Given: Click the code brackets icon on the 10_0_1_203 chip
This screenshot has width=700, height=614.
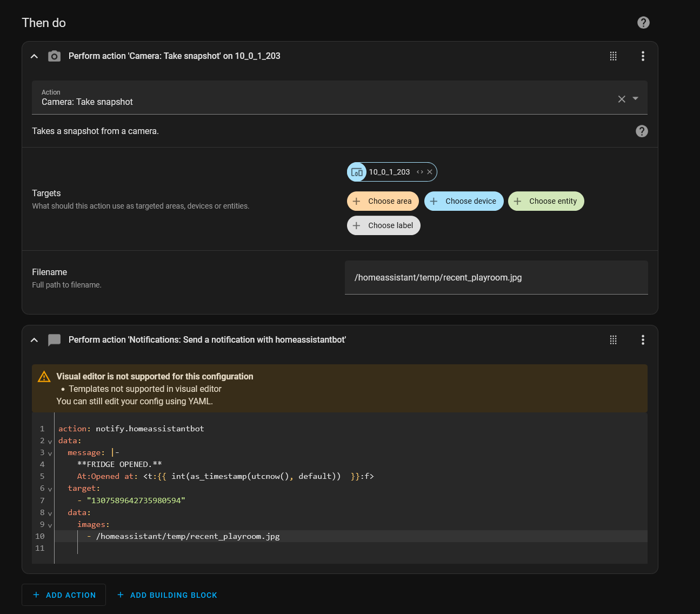Looking at the screenshot, I should point(420,172).
